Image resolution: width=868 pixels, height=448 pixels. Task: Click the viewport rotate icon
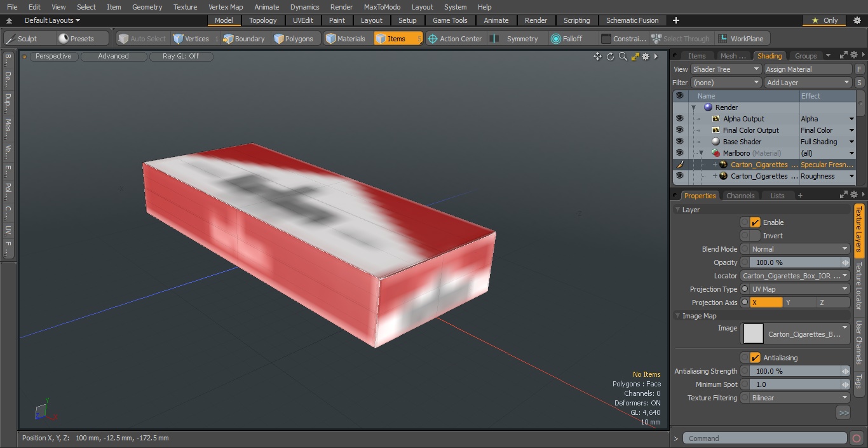pyautogui.click(x=610, y=57)
